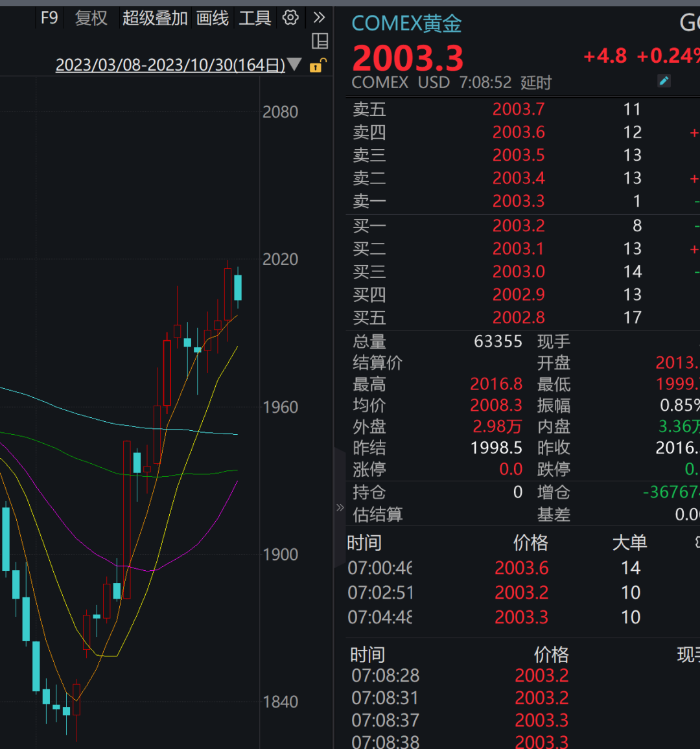Image resolution: width=700 pixels, height=749 pixels.
Task: Click the 基差 label
Action: click(554, 514)
